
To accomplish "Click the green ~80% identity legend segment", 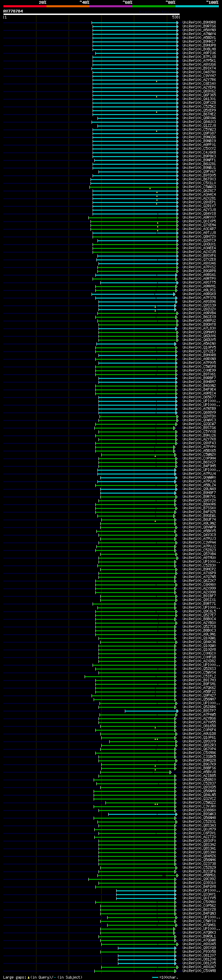I will (154, 6).
